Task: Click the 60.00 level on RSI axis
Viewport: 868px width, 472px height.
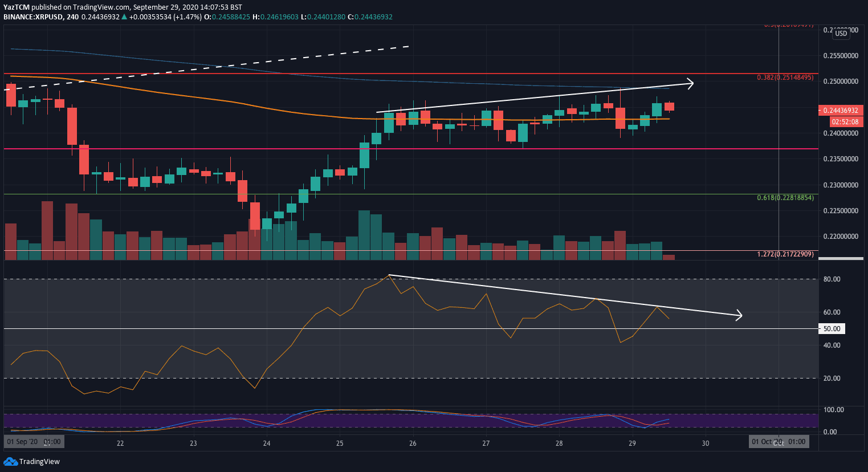Action: 832,312
